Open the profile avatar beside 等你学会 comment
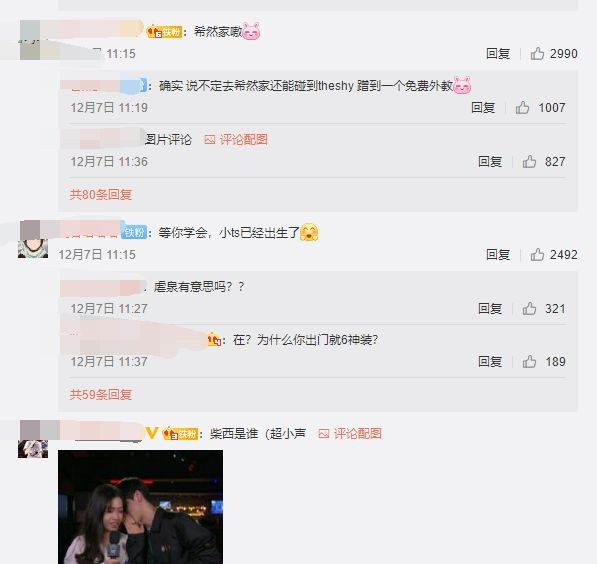Image resolution: width=597 pixels, height=564 pixels. [x=33, y=240]
